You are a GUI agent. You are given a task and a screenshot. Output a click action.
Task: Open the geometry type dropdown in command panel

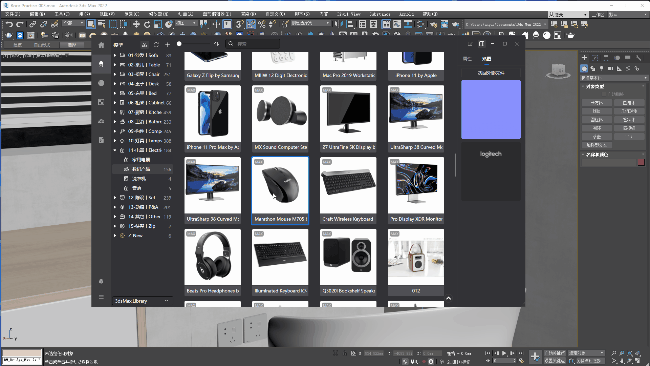click(614, 78)
